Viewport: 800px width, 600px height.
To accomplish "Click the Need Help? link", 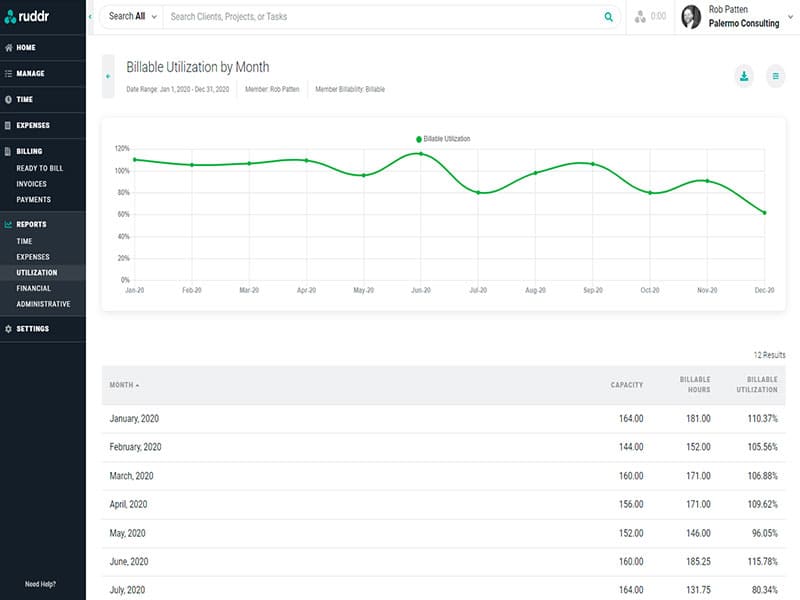I will (41, 584).
